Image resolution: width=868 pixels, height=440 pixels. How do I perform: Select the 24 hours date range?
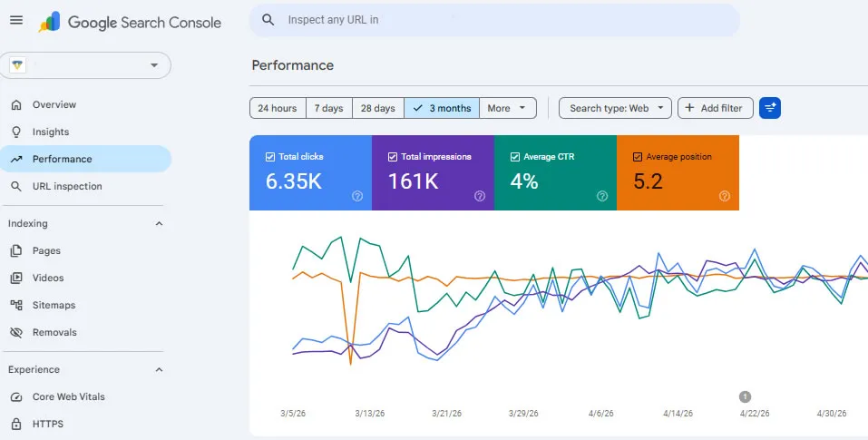[278, 108]
